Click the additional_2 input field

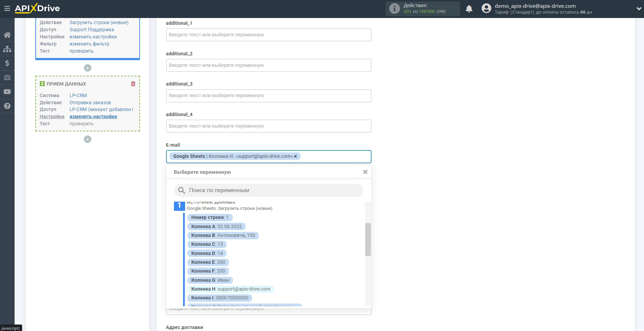pyautogui.click(x=269, y=65)
